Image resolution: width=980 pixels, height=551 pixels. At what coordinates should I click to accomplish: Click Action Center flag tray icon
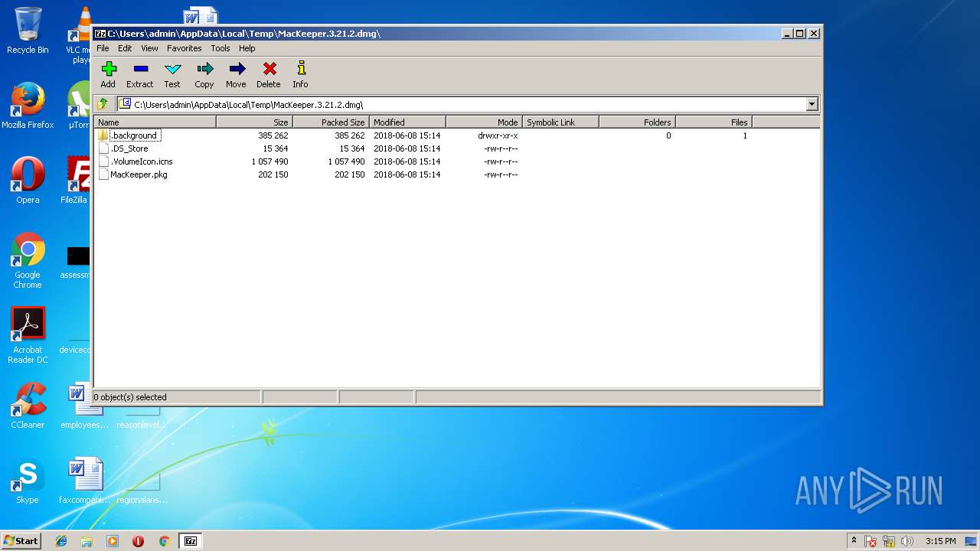pyautogui.click(x=871, y=541)
